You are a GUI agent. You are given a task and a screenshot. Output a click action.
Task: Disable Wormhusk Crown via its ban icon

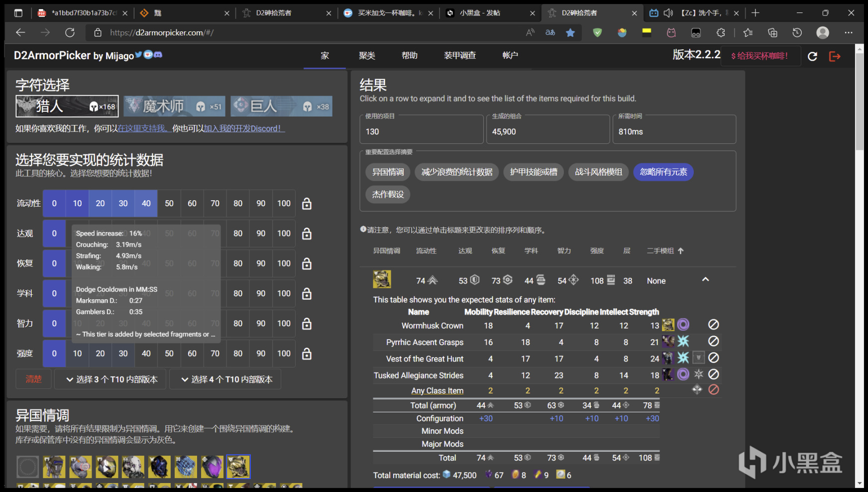714,325
